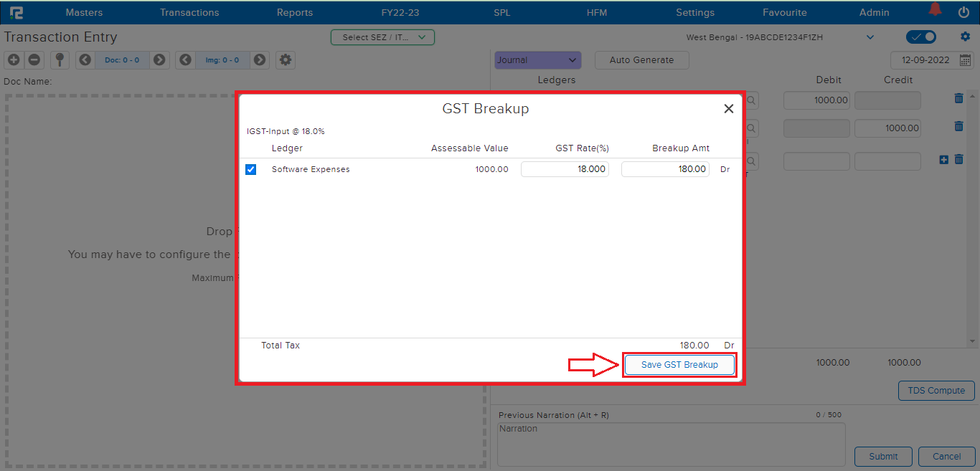This screenshot has width=980, height=471.
Task: Click the calendar icon beside date 12-09-2022
Action: pos(965,60)
